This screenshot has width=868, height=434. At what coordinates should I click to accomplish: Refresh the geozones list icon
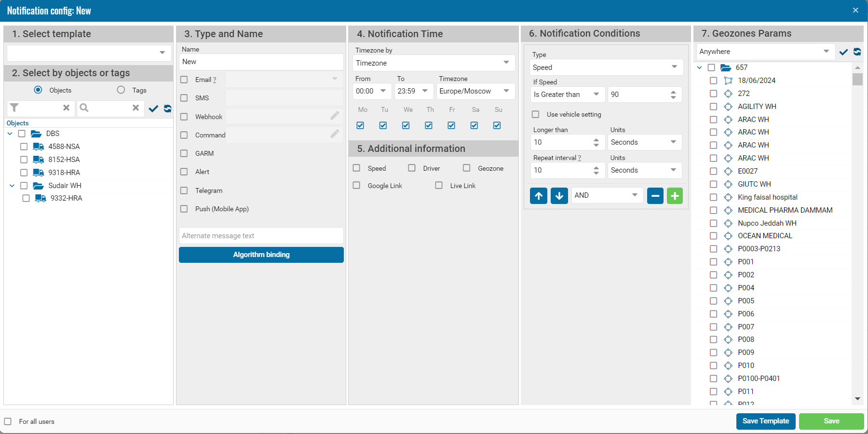coord(857,52)
